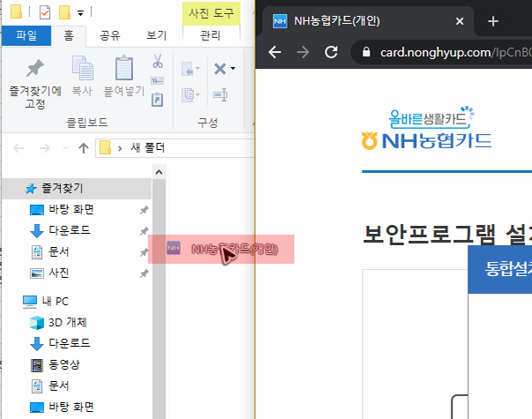Viewport: 532px width, 419px height.
Task: Switch to the Home (홈) ribbon tab
Action: pyautogui.click(x=69, y=35)
